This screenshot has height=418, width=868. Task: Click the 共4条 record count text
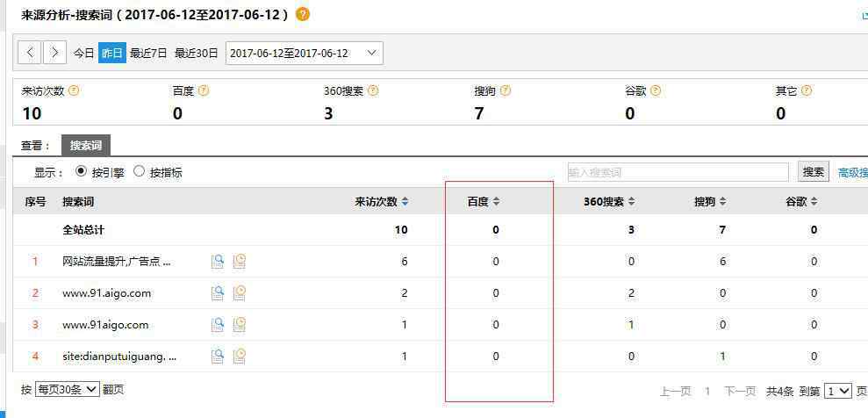780,392
